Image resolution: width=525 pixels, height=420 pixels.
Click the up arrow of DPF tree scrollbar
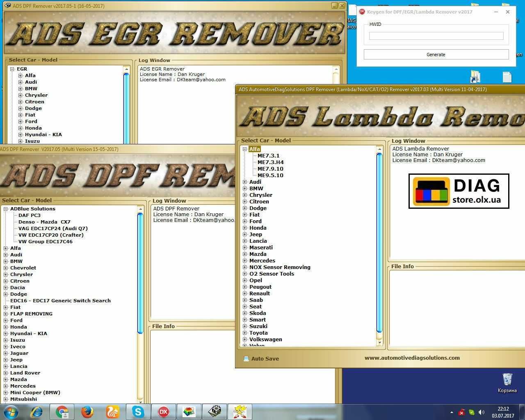[140, 209]
